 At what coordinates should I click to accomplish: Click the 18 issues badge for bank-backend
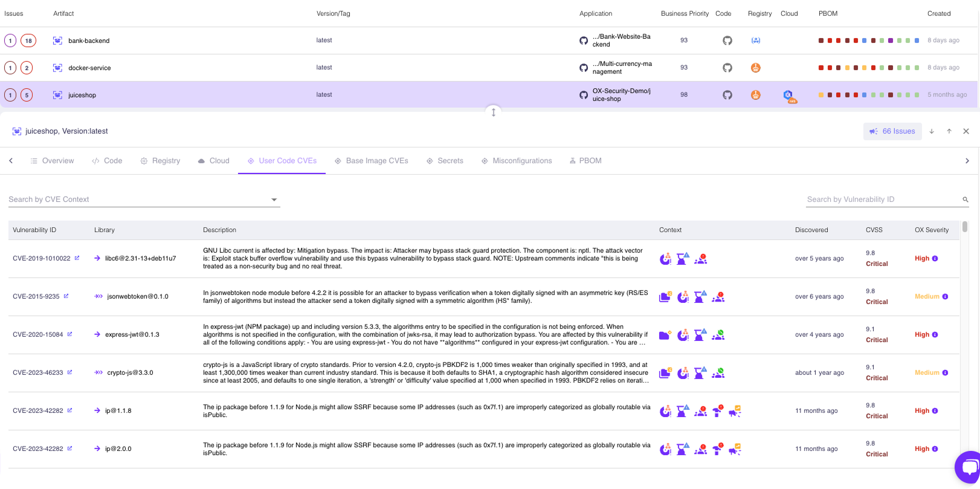pos(28,40)
